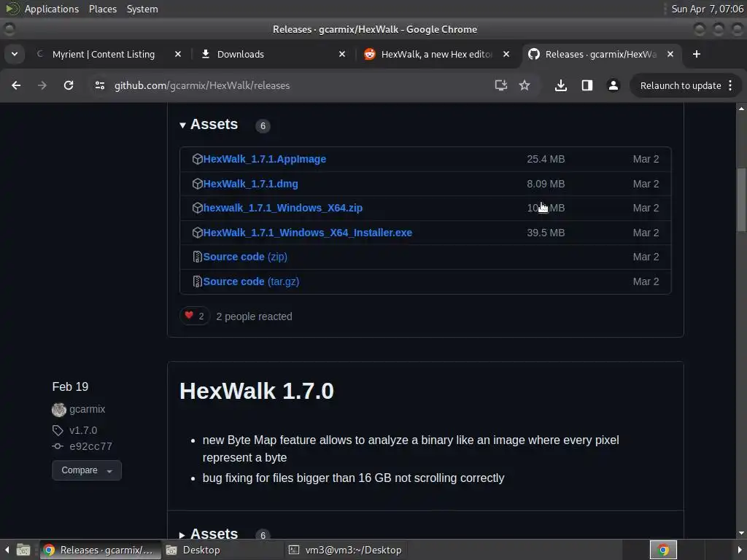Screen dimensions: 747x560
Task: Click the '2 people reacted' text
Action: (254, 316)
